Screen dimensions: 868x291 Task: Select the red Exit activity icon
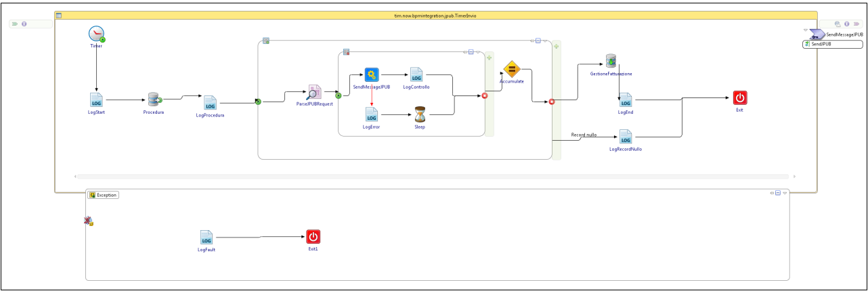(x=739, y=98)
